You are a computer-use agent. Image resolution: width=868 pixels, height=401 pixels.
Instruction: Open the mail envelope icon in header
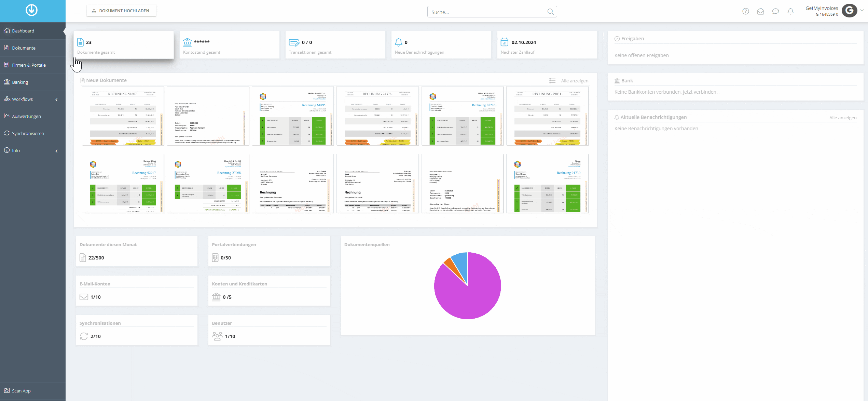pos(761,11)
